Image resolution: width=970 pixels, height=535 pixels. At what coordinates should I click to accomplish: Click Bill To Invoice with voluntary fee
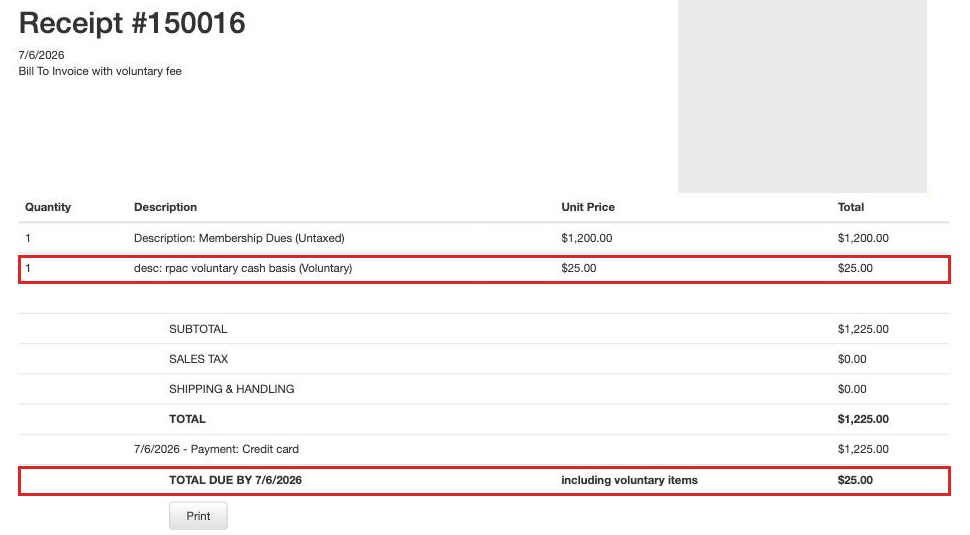[100, 71]
